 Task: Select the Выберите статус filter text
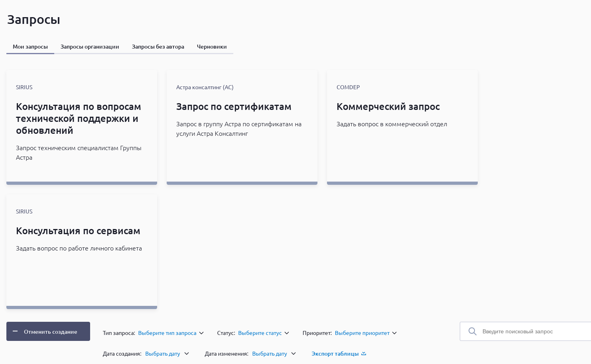point(260,333)
